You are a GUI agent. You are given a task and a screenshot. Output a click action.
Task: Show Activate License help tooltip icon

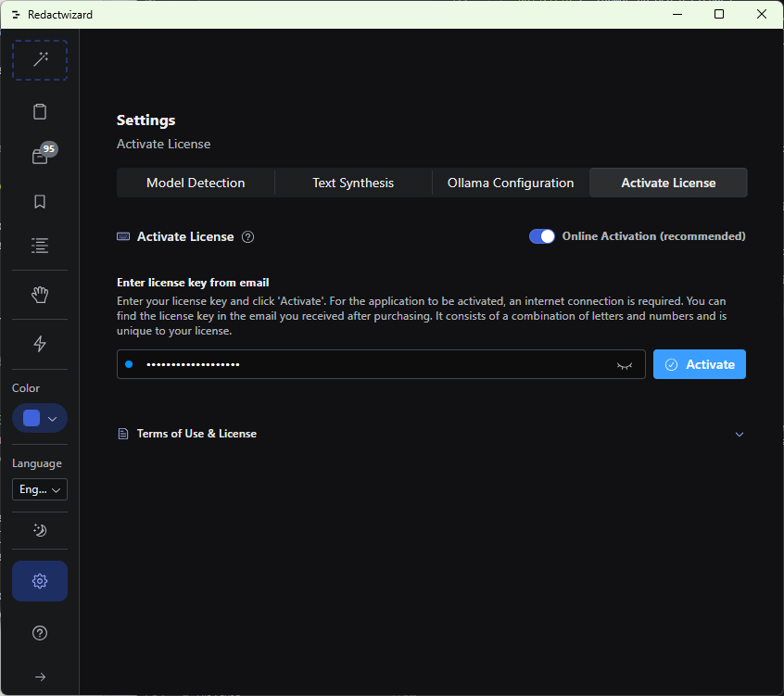coord(248,237)
